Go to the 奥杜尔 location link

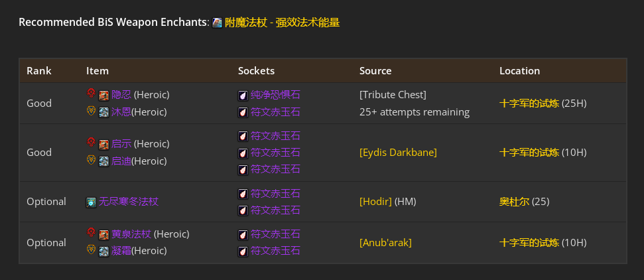pos(514,202)
